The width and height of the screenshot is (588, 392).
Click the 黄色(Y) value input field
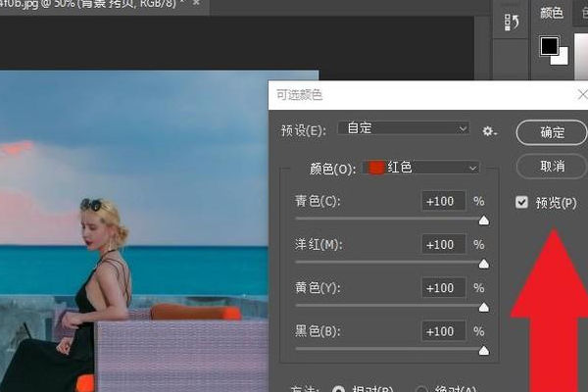click(444, 288)
